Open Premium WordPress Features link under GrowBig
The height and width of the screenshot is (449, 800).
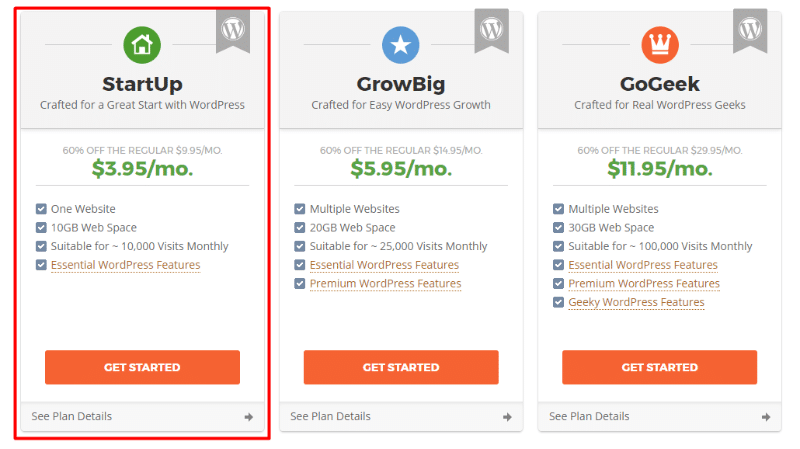click(x=385, y=284)
